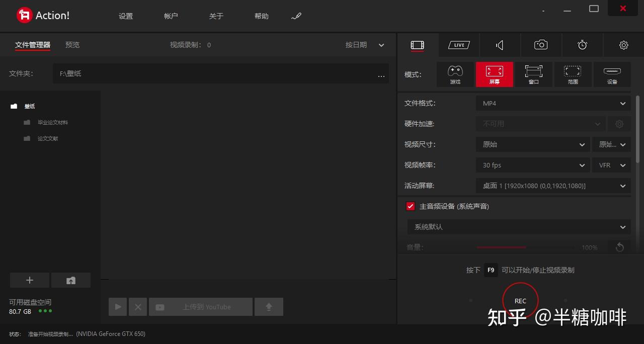Viewport: 644px width, 344px height.
Task: Delete the selected recording with X
Action: (x=138, y=307)
